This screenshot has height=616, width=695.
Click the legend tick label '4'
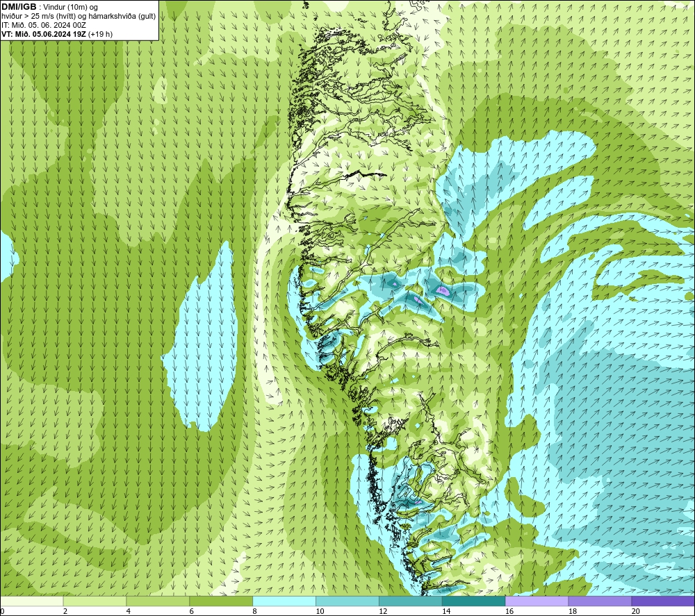tap(128, 611)
